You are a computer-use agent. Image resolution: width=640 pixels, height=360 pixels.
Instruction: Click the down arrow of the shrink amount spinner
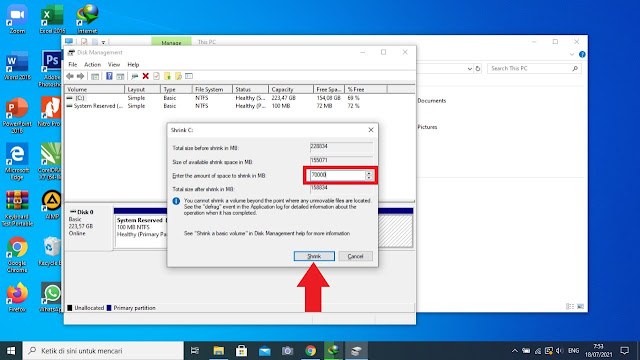[369, 178]
